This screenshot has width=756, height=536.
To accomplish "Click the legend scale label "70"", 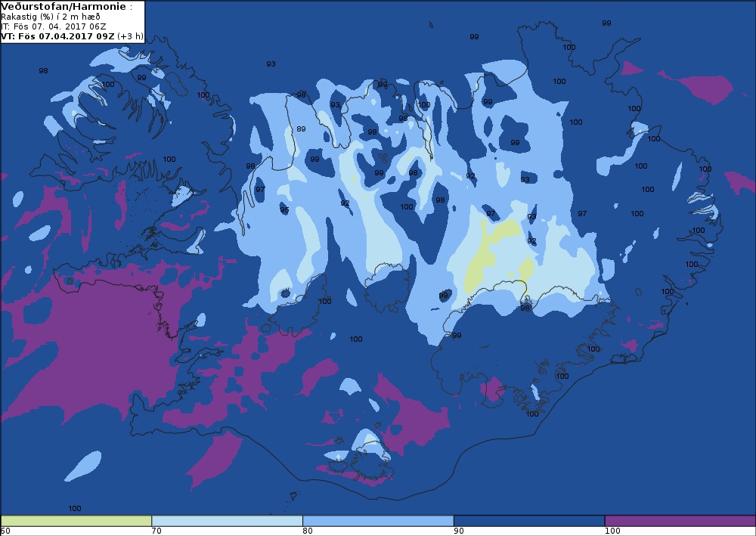I will click(x=156, y=531).
